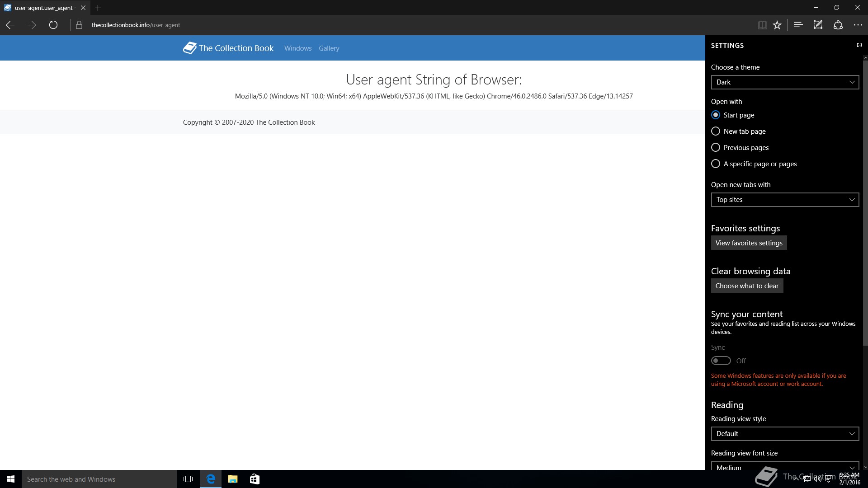Image resolution: width=868 pixels, height=488 pixels.
Task: Open File Explorer from the taskbar
Action: [x=233, y=479]
